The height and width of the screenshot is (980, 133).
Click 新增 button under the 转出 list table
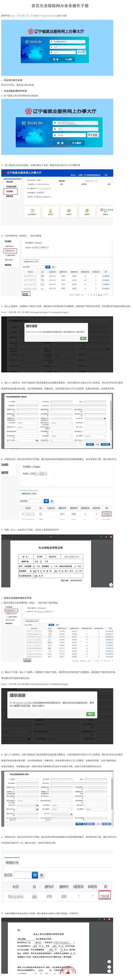pyautogui.click(x=27, y=660)
